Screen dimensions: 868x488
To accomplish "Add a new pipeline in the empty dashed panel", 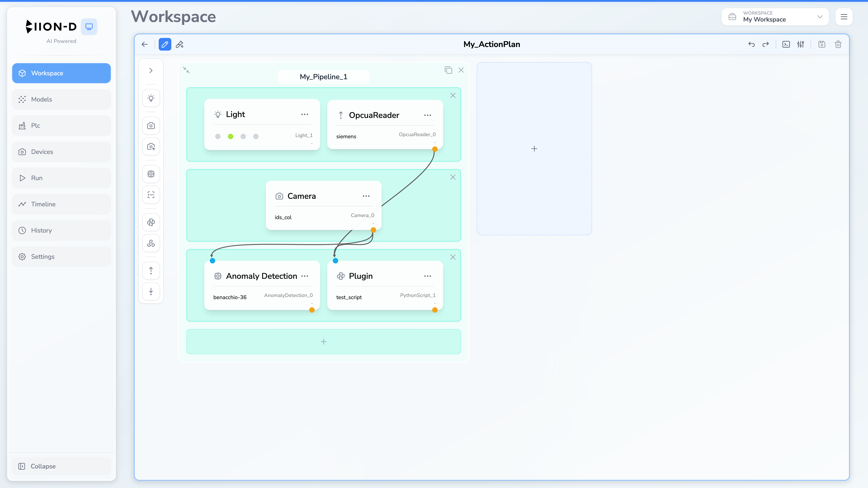I will (x=534, y=149).
